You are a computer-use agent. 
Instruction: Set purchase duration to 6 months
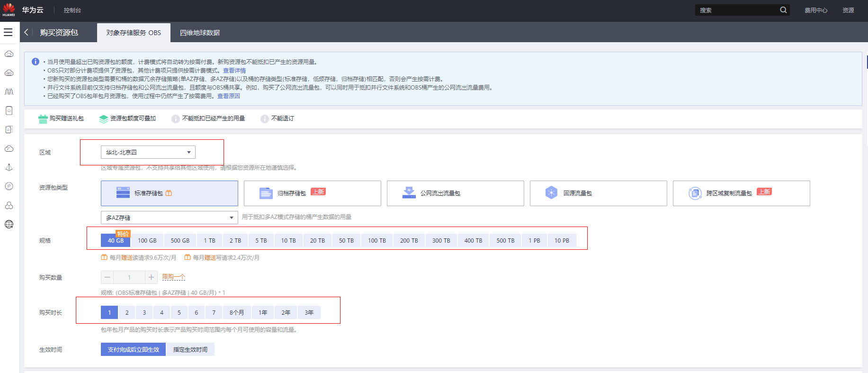[x=197, y=312]
